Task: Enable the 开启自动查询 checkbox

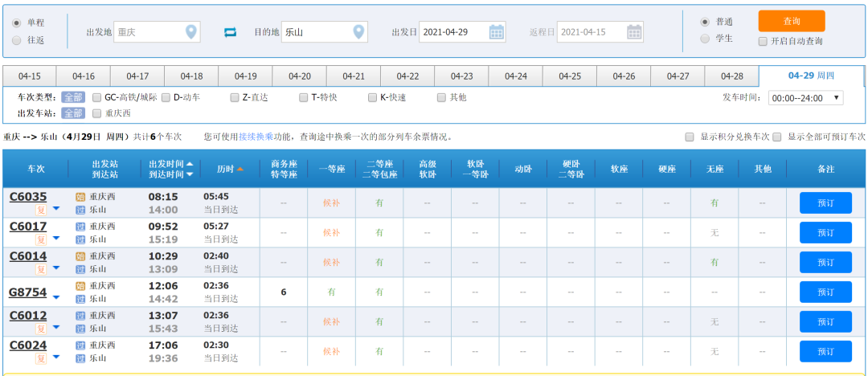Action: 763,41
